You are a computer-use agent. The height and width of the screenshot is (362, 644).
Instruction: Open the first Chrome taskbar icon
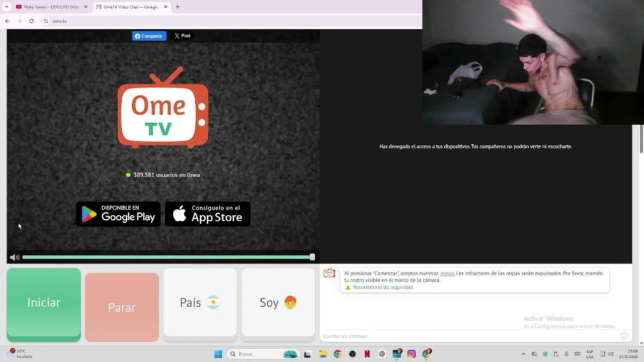[338, 354]
